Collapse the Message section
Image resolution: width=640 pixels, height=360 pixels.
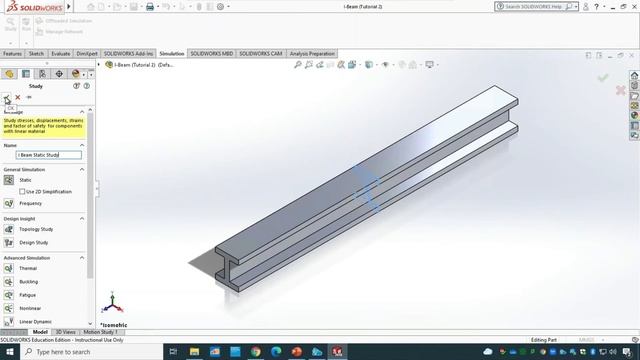point(82,112)
